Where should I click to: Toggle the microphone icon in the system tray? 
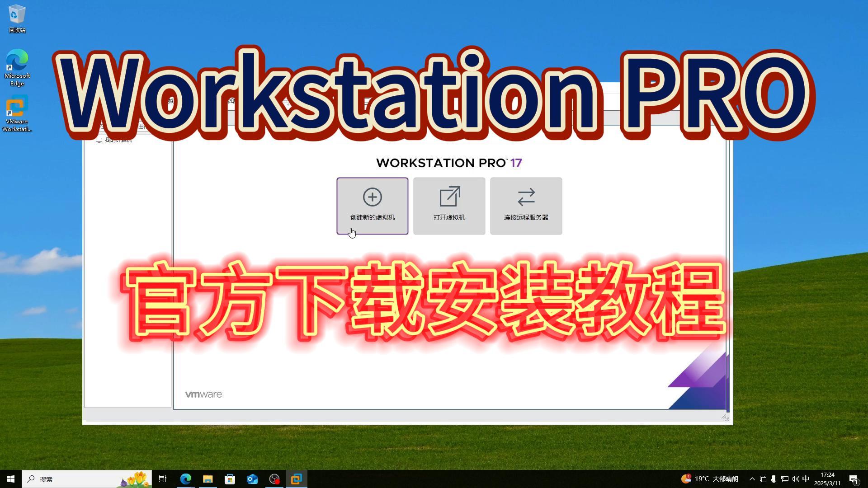click(775, 479)
